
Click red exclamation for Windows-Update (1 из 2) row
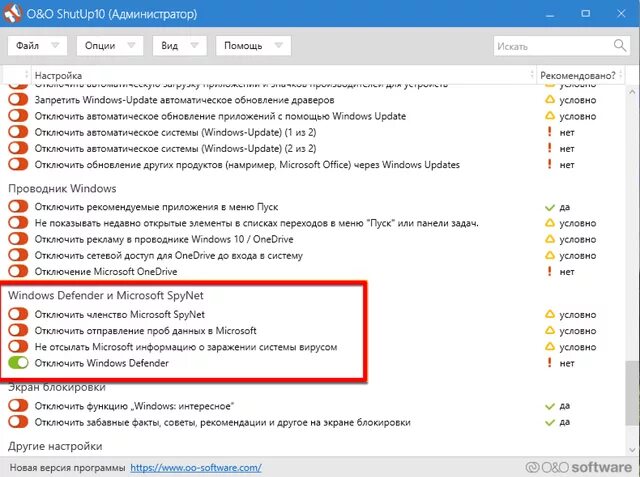pyautogui.click(x=549, y=132)
